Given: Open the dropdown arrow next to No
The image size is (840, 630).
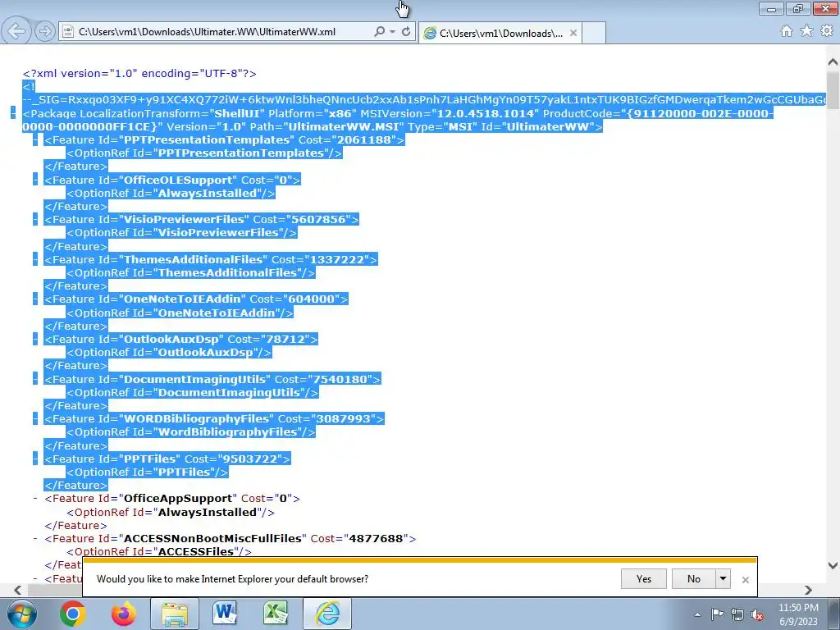Looking at the screenshot, I should (723, 579).
